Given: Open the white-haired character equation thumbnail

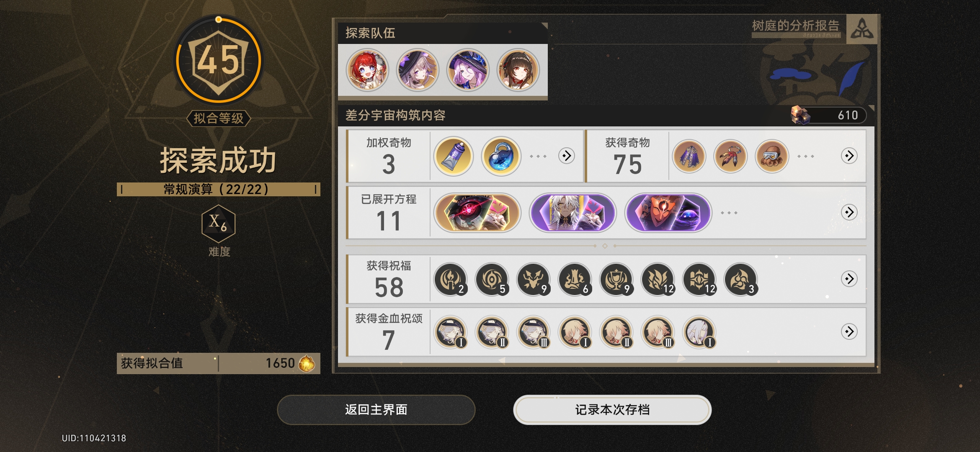Looking at the screenshot, I should [x=573, y=213].
